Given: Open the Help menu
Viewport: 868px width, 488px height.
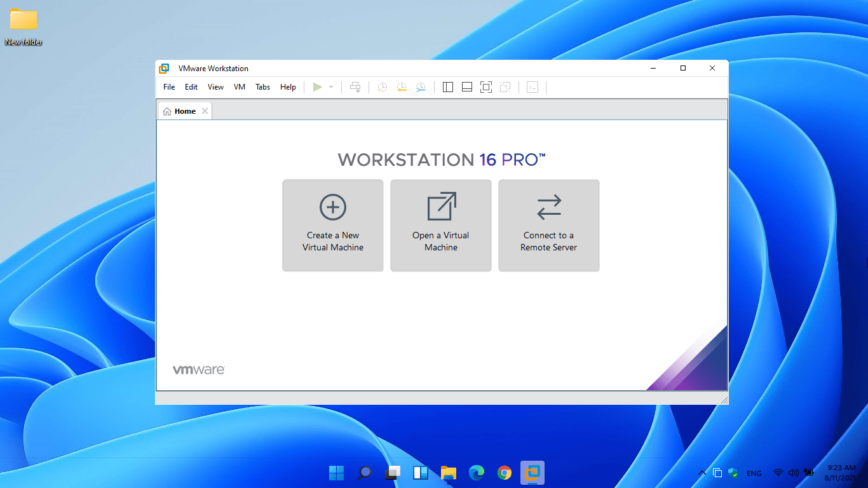Looking at the screenshot, I should point(288,87).
